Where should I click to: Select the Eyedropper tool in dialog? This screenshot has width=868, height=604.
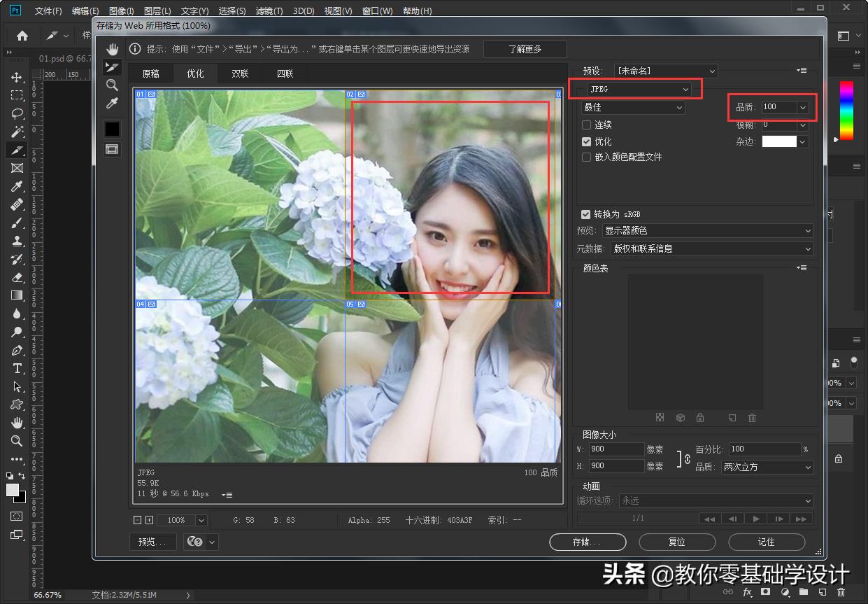(112, 104)
